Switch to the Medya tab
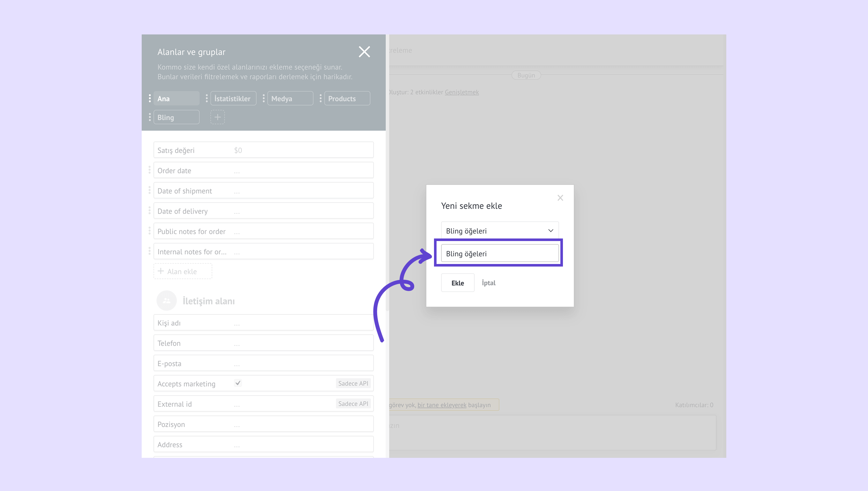 290,99
